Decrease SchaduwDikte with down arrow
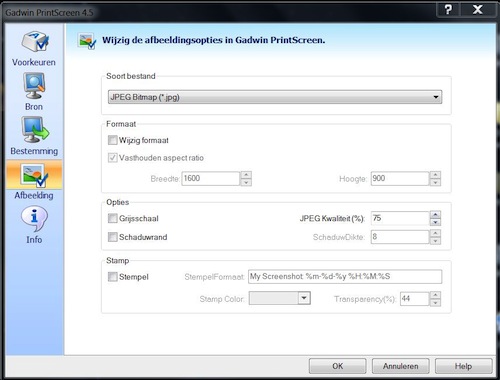This screenshot has height=380, width=500. 435,241
